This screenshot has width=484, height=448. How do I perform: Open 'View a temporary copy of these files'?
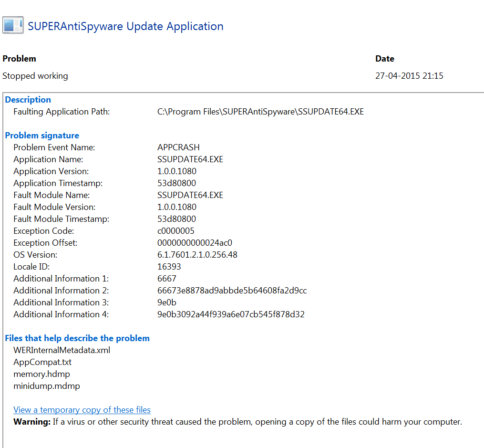(x=82, y=409)
